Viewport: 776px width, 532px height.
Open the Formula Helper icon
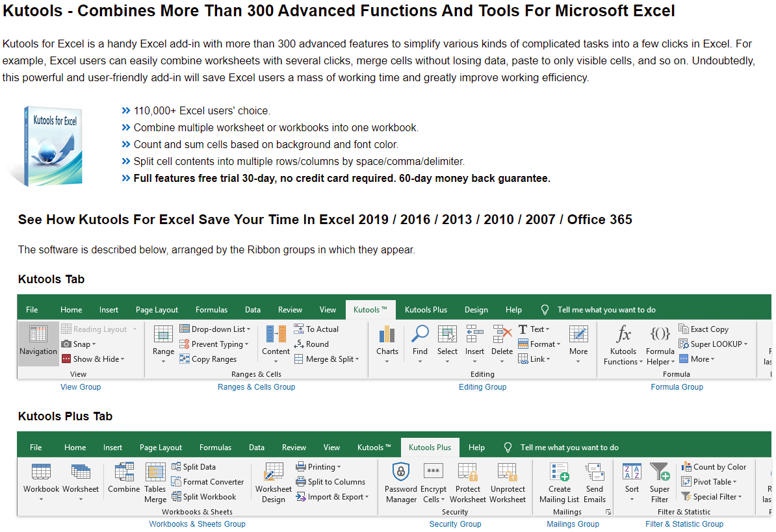660,335
